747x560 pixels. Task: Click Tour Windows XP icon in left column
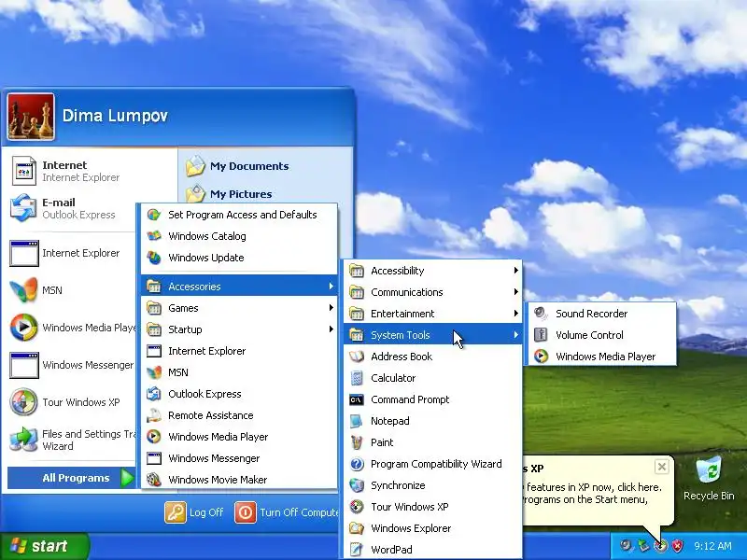click(x=23, y=402)
